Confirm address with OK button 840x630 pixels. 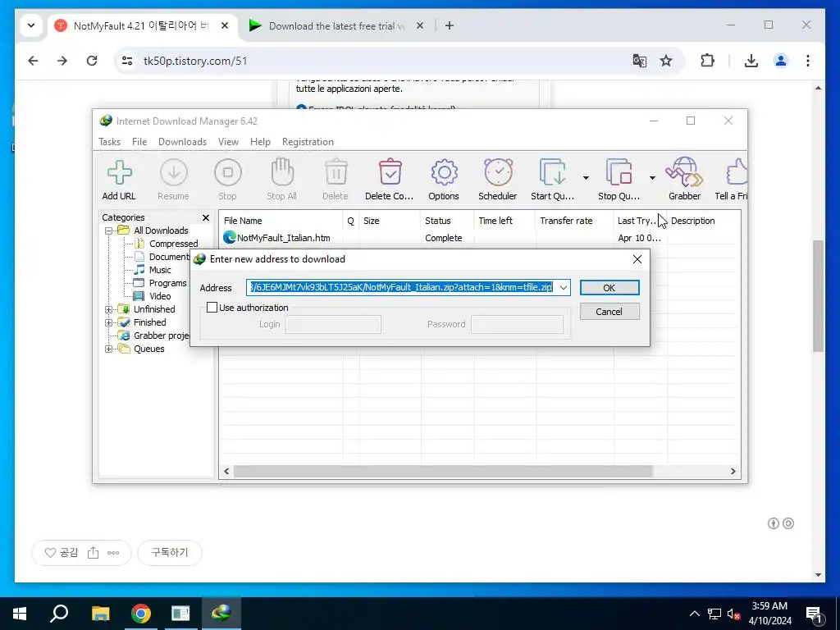click(x=609, y=288)
